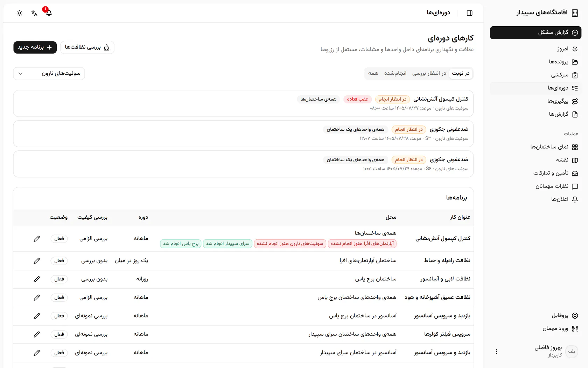Open پروفایل in the sidebar
Screen dimensions: 588x368
point(535,315)
